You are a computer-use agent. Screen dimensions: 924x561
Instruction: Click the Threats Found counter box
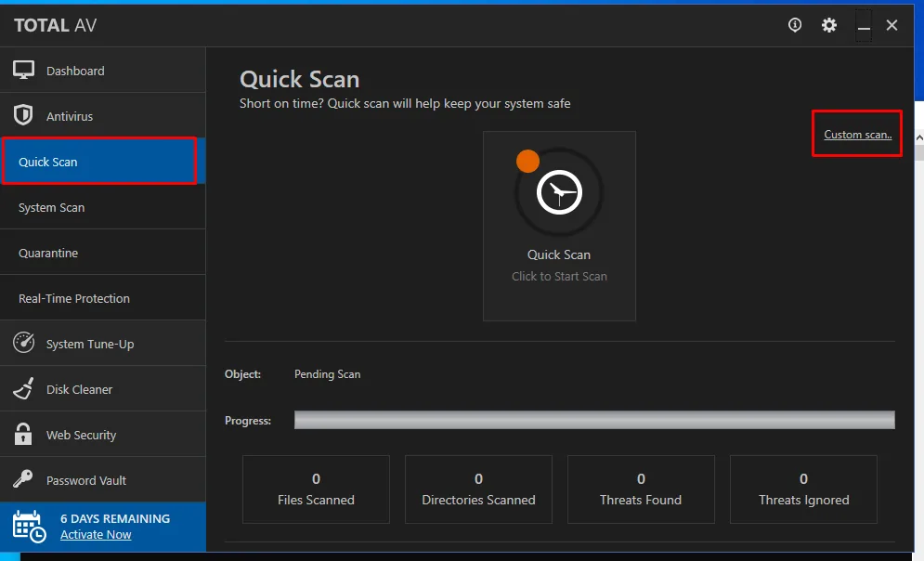(x=641, y=489)
